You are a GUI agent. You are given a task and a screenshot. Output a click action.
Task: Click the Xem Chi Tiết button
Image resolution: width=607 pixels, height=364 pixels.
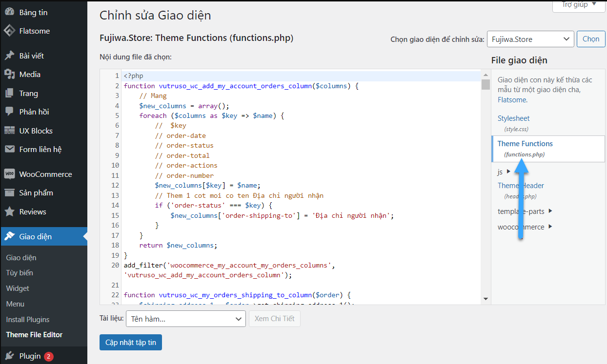coord(275,319)
